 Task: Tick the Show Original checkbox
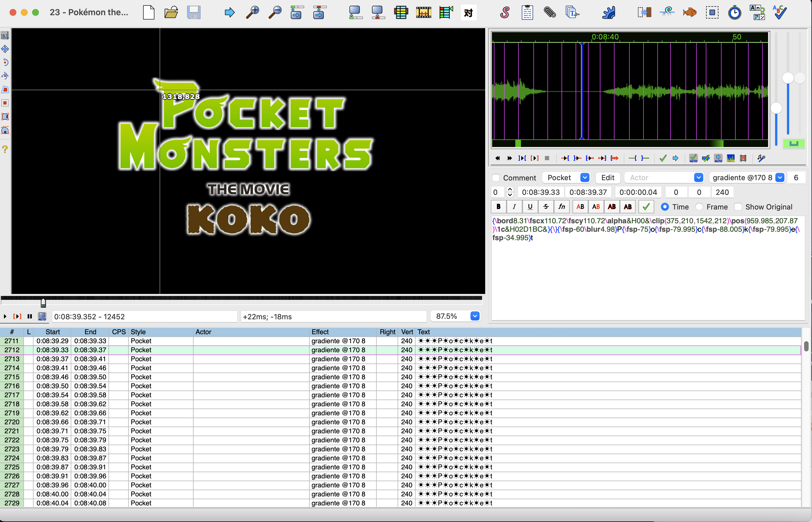click(738, 207)
